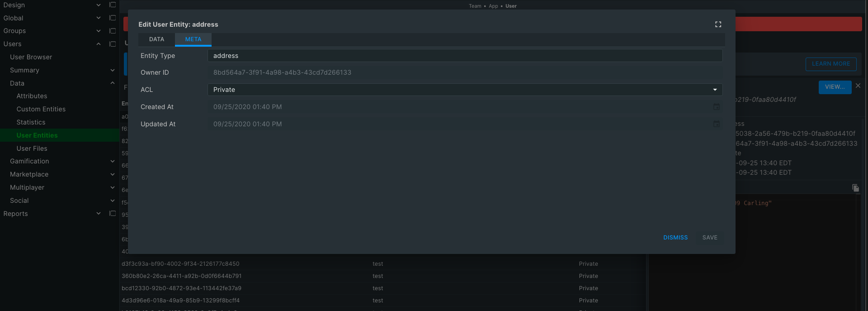Screen dimensions: 868x311
Task: Close the side details panel
Action: point(858,86)
